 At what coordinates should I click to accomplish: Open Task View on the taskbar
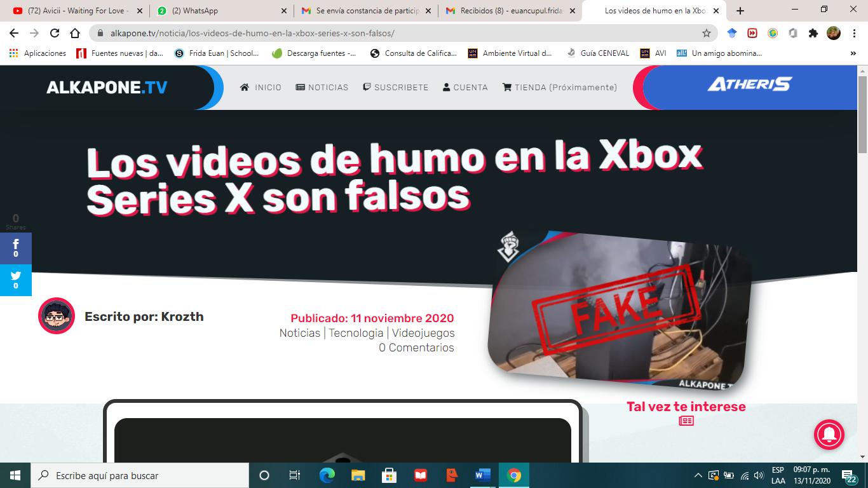click(x=295, y=475)
